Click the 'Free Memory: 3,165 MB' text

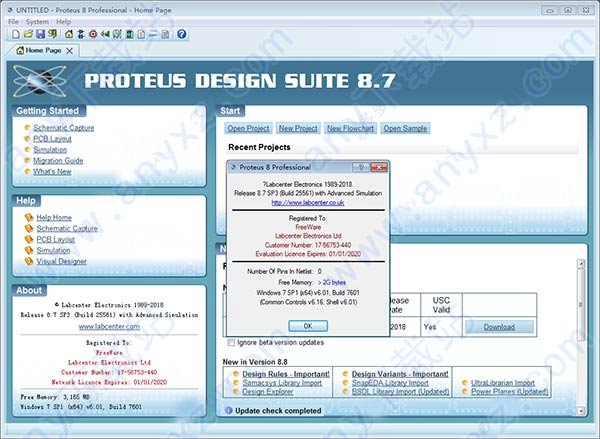pyautogui.click(x=55, y=397)
